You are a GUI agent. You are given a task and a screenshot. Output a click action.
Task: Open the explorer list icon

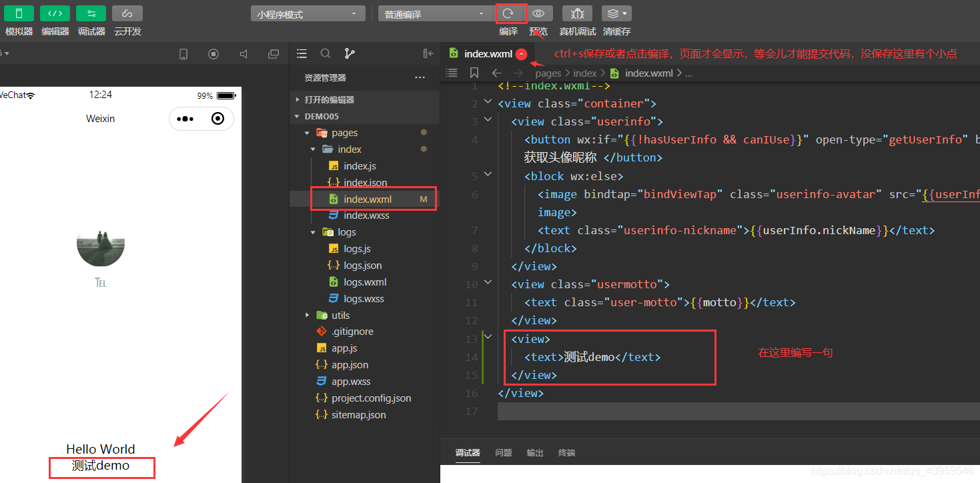click(x=302, y=53)
